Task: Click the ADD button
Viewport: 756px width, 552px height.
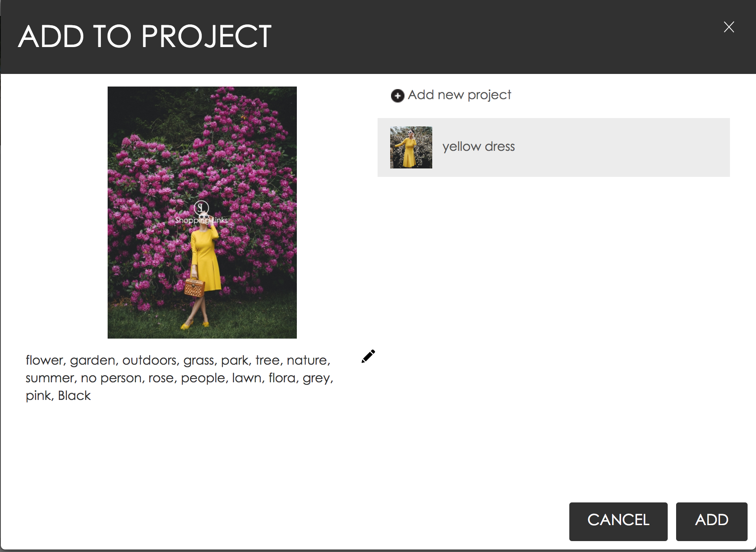Action: coord(711,521)
